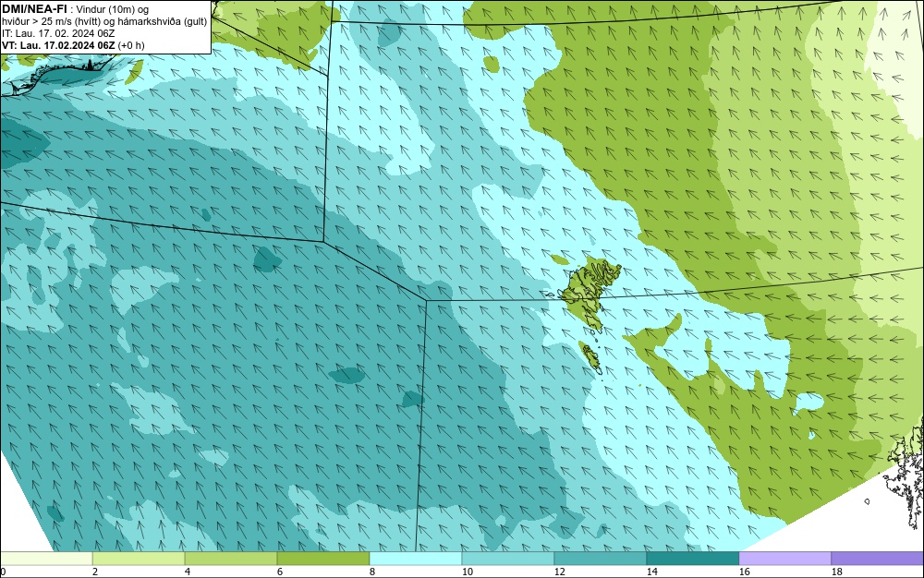Click the southern Faroe island Suðuroy
924x578 pixels.
tap(591, 357)
